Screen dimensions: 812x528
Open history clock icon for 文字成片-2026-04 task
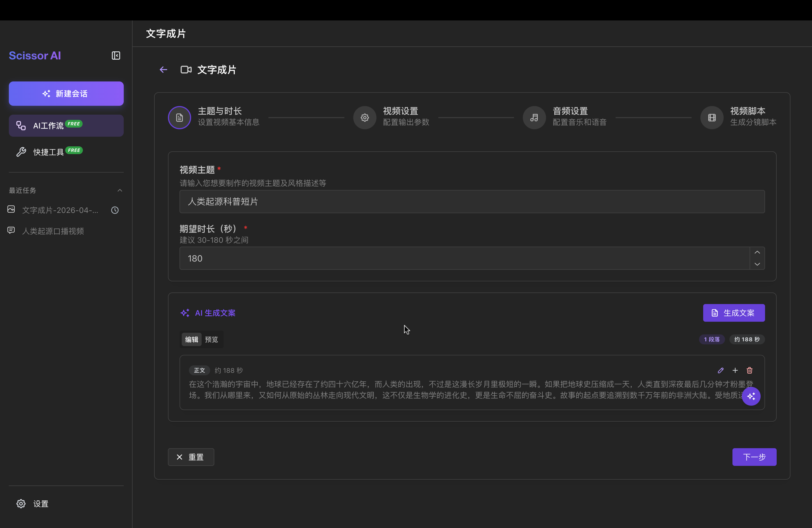point(115,210)
